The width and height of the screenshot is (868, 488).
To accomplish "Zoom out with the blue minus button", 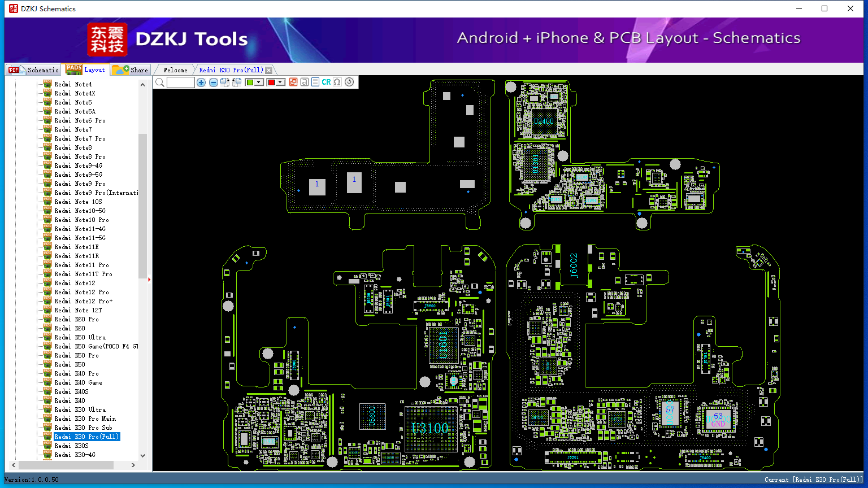I will tap(213, 82).
